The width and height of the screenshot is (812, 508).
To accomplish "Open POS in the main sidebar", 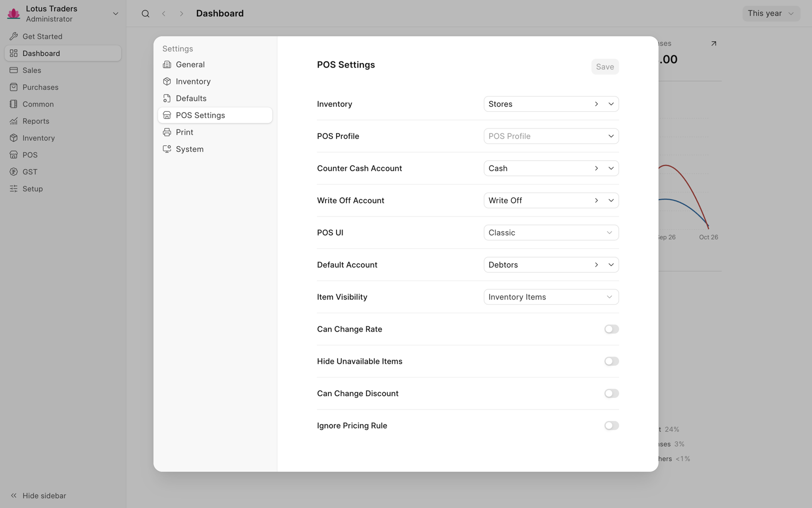I will (x=63, y=155).
